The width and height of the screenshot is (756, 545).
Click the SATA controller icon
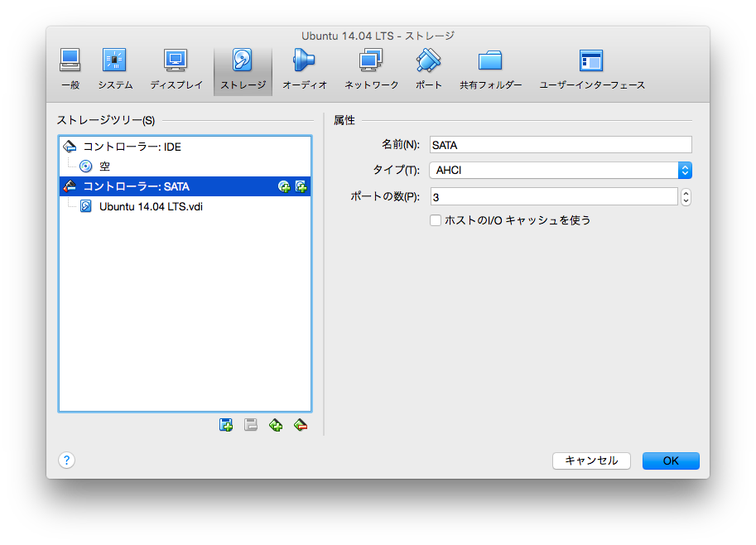[70, 186]
